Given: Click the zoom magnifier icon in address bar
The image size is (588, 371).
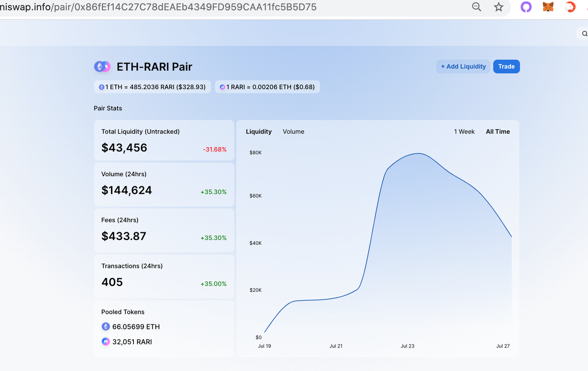Looking at the screenshot, I should [x=476, y=7].
